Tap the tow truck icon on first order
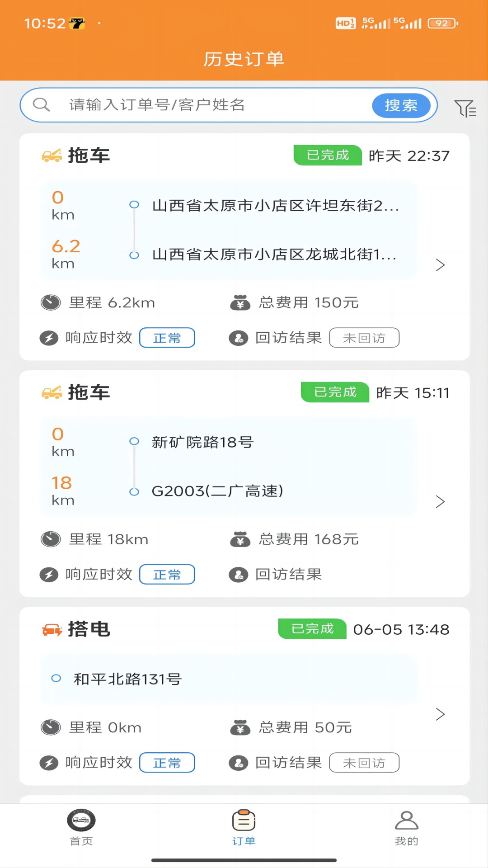 (52, 156)
